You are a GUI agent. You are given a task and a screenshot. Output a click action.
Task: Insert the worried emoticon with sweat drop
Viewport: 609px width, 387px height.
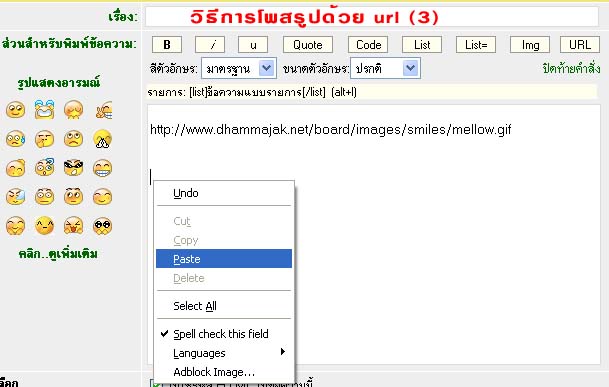coord(16,139)
